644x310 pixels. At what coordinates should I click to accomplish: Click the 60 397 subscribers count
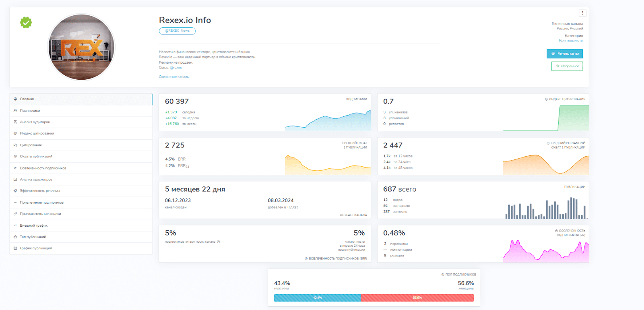177,101
